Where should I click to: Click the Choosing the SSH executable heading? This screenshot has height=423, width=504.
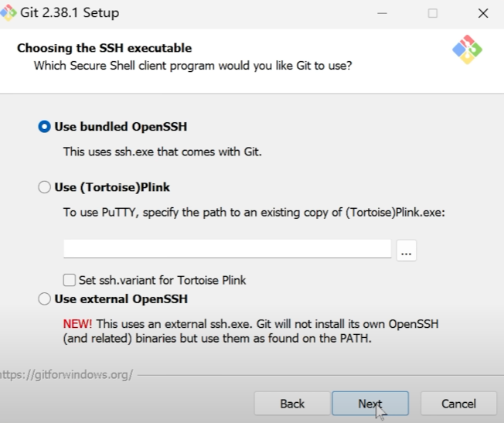[104, 48]
